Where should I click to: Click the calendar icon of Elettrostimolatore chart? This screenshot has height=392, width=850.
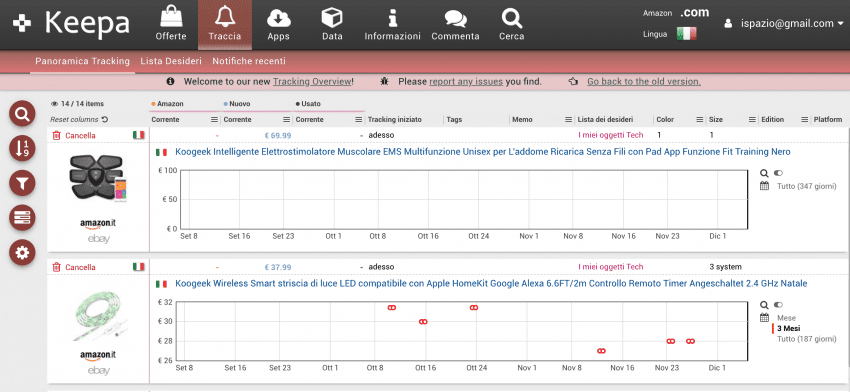(764, 186)
